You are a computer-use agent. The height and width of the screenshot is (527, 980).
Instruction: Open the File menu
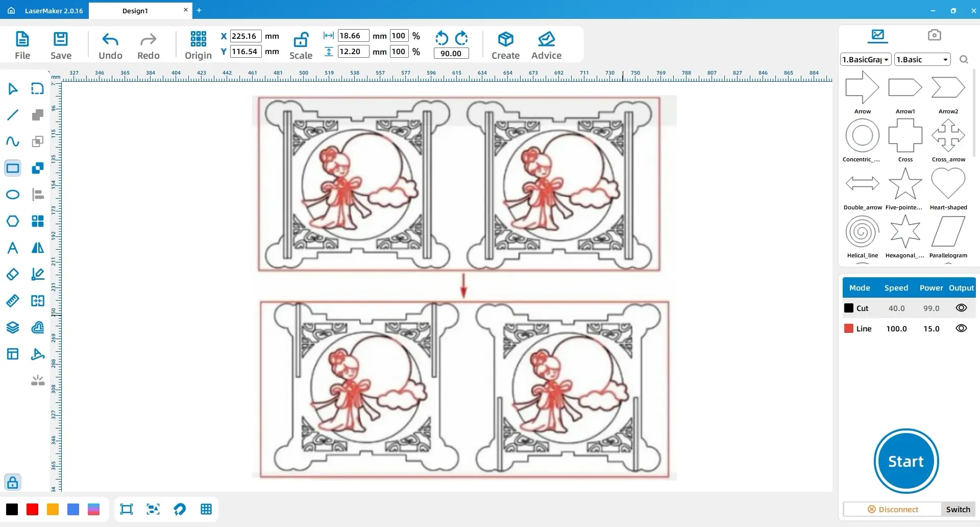pos(22,45)
